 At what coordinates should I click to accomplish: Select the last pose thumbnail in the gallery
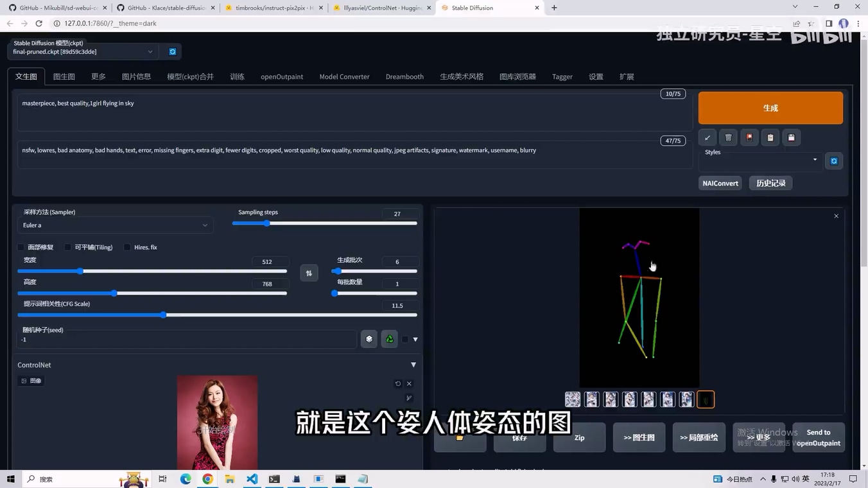(705, 399)
